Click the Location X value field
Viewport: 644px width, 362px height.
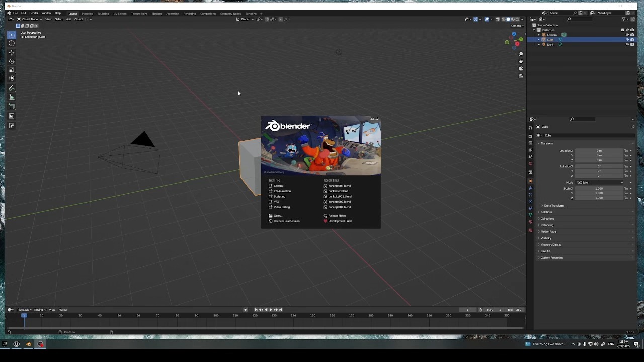click(x=599, y=151)
